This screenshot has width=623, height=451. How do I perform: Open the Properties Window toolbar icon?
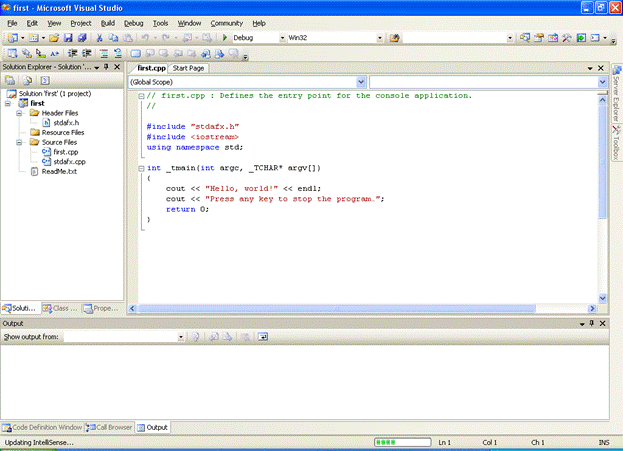(539, 38)
